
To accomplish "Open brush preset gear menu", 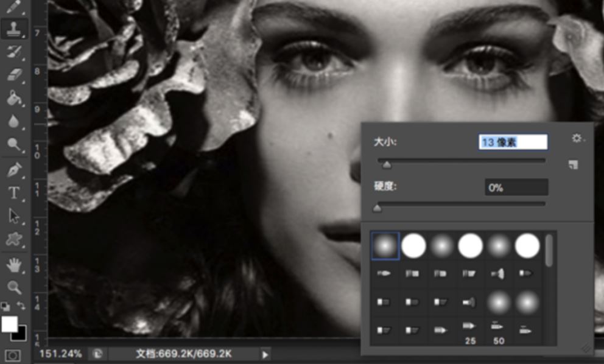I will point(577,139).
